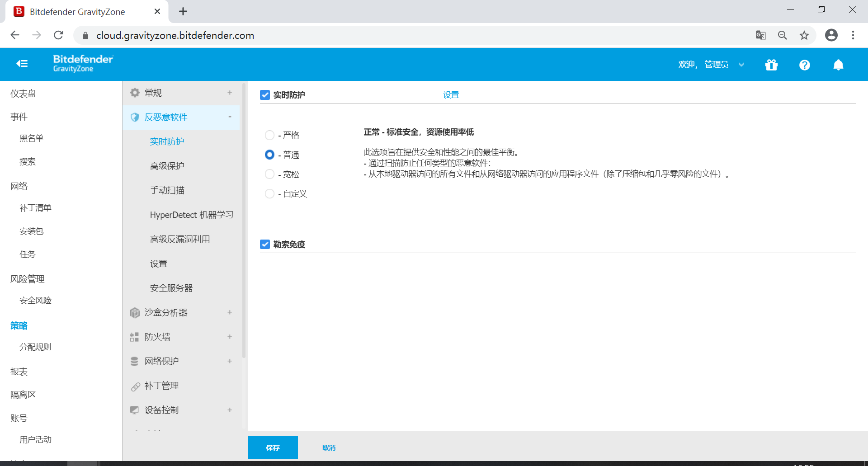The height and width of the screenshot is (466, 868).
Task: Close the Bitdefender GravityZone tab
Action: [157, 11]
